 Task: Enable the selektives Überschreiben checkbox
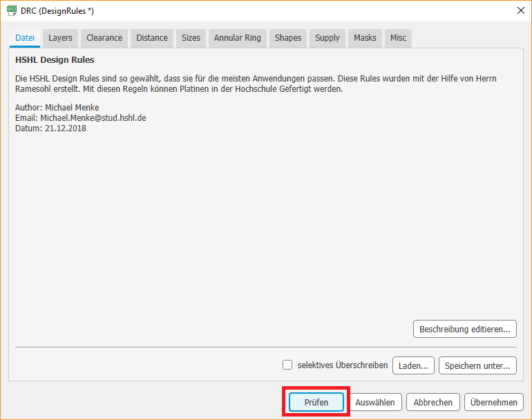[288, 365]
